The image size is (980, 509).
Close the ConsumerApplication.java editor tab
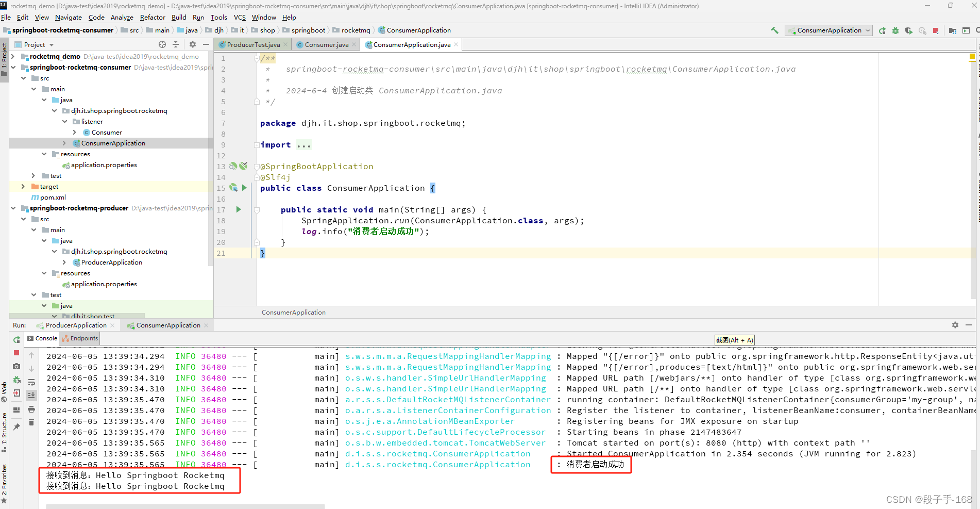[x=456, y=44]
